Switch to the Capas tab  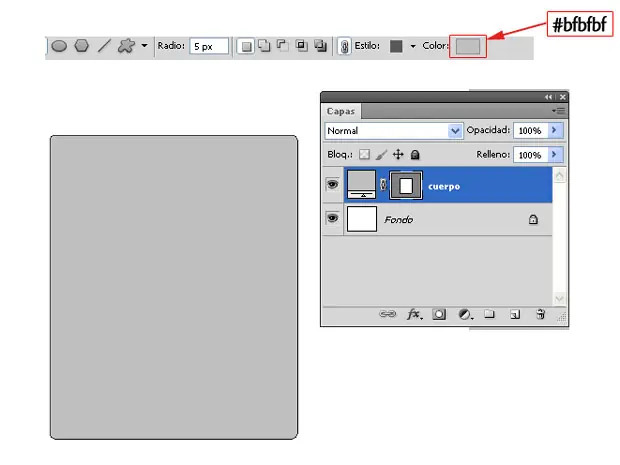click(341, 111)
